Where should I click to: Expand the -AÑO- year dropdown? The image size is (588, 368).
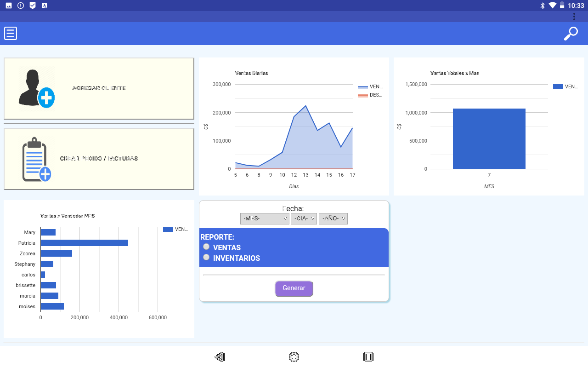(x=333, y=218)
